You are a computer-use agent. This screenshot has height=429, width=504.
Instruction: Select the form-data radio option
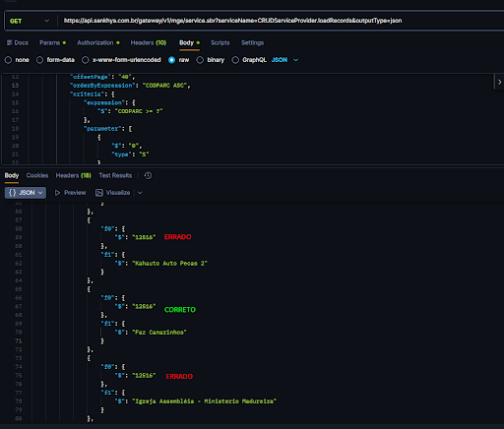click(x=39, y=60)
